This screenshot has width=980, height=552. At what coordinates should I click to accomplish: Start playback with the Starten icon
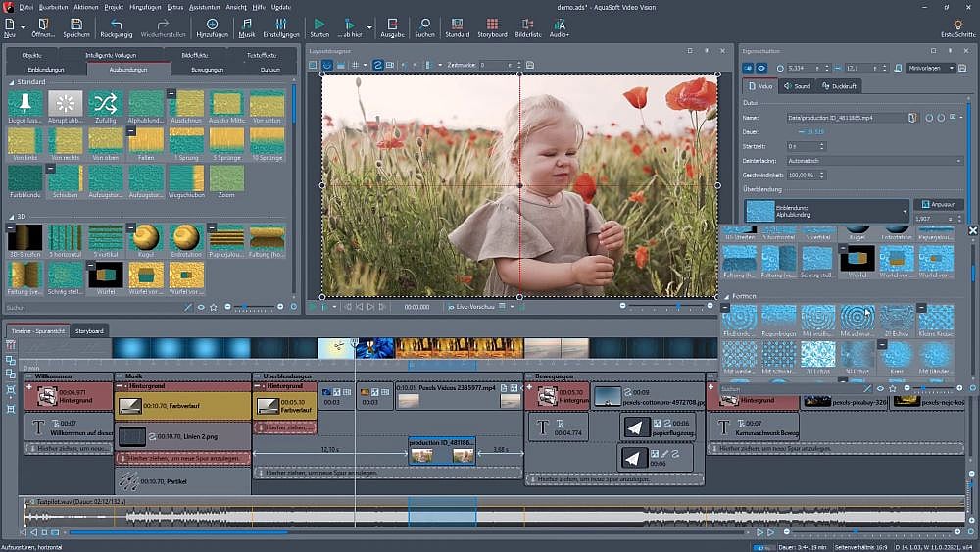(319, 24)
